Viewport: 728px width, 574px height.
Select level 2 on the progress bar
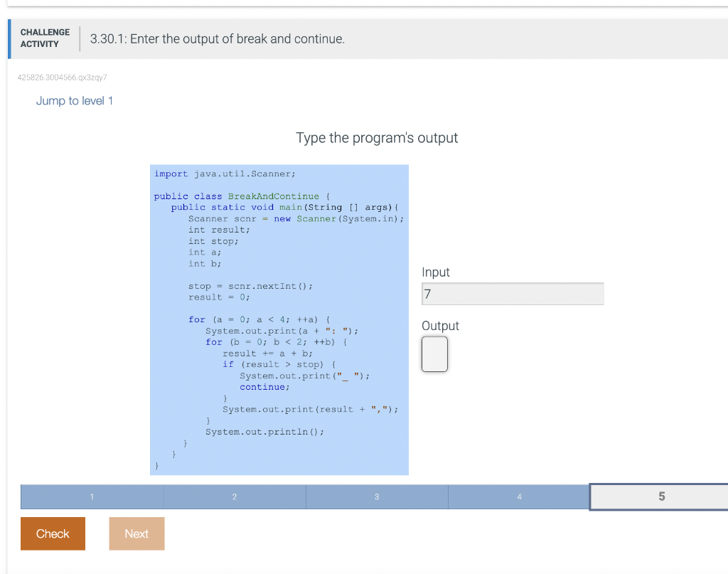pyautogui.click(x=235, y=496)
